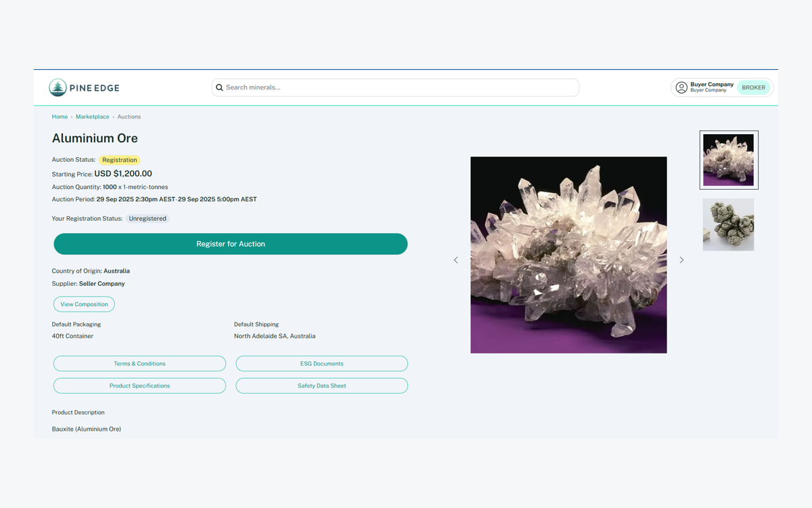
Task: Show the previous product image
Action: [455, 260]
